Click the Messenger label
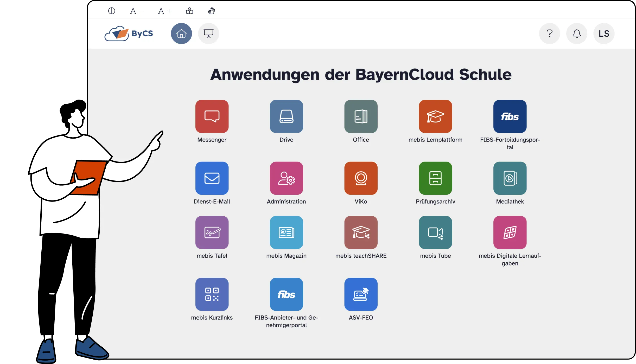The image size is (636, 364). [212, 140]
